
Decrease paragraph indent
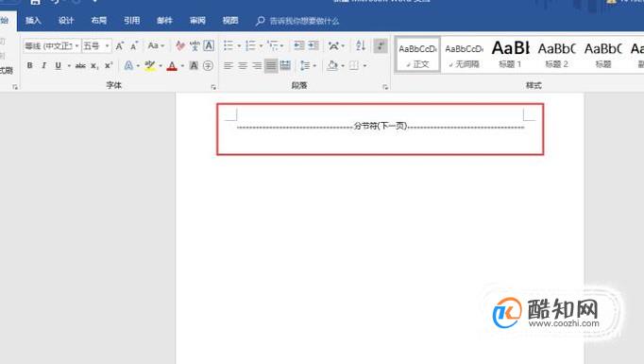coord(299,45)
